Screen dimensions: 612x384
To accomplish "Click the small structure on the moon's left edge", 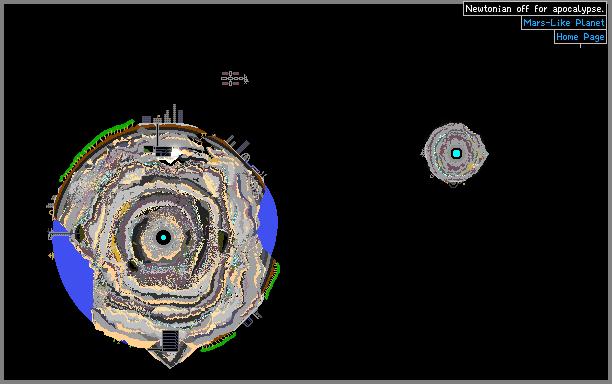I will coord(423,153).
